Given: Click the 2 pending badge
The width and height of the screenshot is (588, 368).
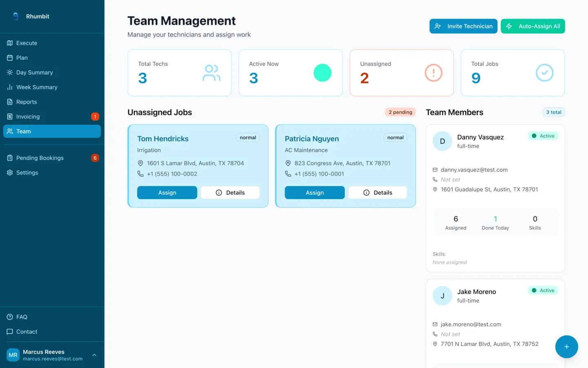Looking at the screenshot, I should [x=400, y=112].
